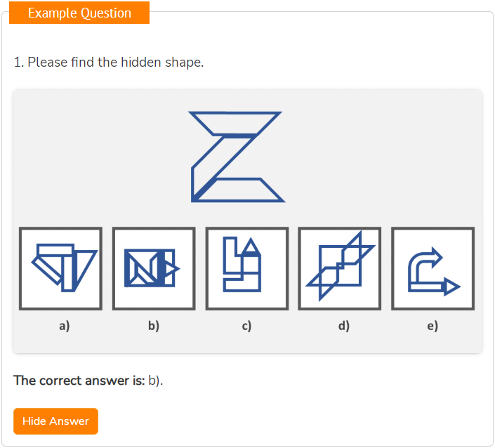This screenshot has width=495, height=448.
Task: Click the revealed answer b). text
Action: (x=156, y=381)
